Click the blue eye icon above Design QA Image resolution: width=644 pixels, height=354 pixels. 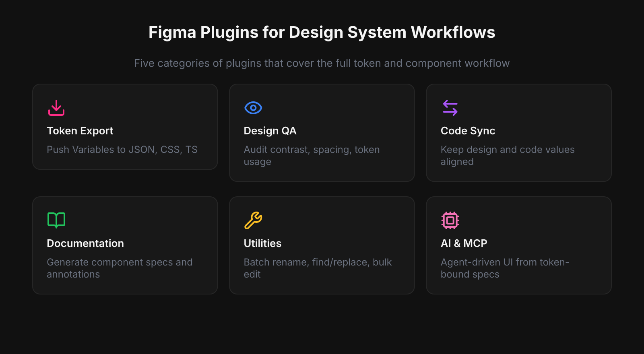(253, 108)
